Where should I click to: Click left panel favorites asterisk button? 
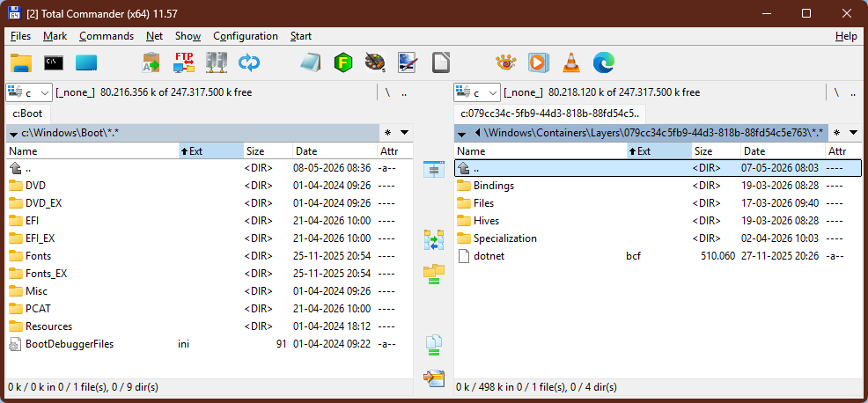387,132
